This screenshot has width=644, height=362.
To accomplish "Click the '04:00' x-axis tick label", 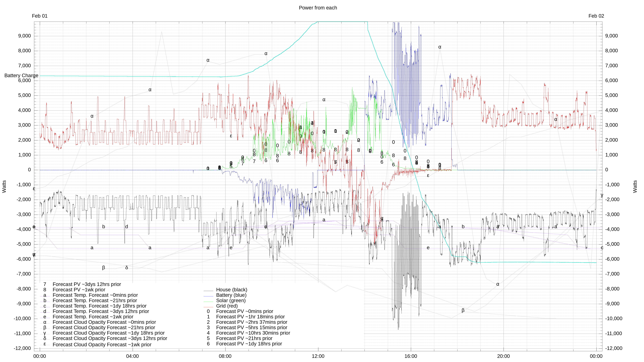I will click(x=132, y=356).
